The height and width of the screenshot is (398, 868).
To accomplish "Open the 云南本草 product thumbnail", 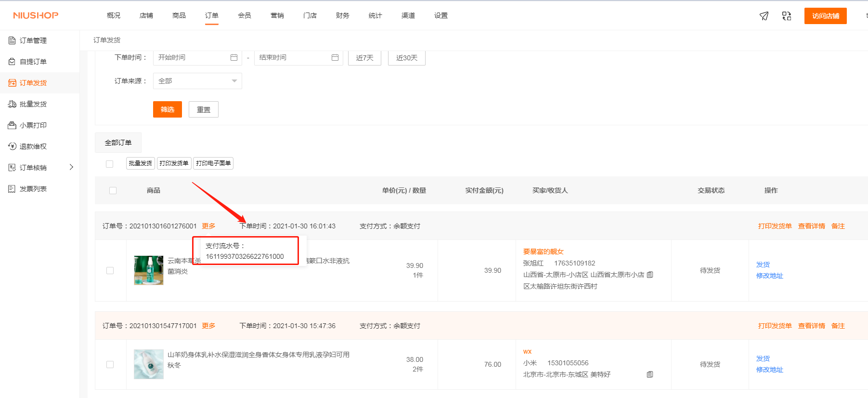I will tap(148, 270).
